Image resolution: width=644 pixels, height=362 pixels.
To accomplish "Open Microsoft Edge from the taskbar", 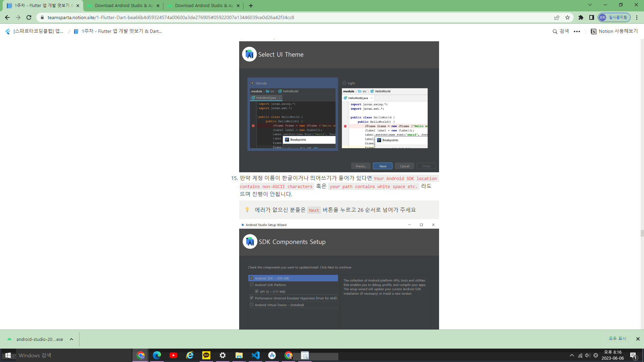I will [157, 355].
